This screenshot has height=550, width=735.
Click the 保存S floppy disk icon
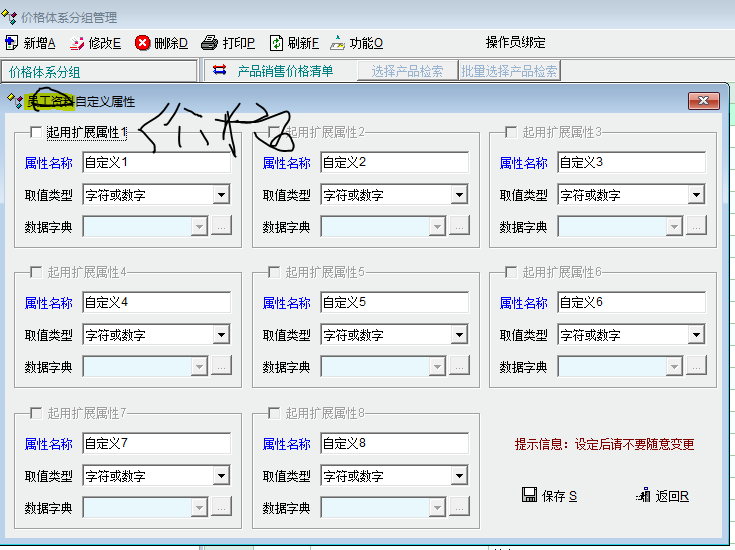[530, 495]
